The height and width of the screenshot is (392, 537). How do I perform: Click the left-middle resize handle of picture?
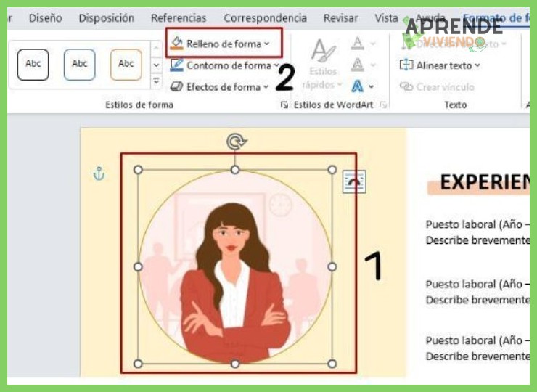point(138,266)
